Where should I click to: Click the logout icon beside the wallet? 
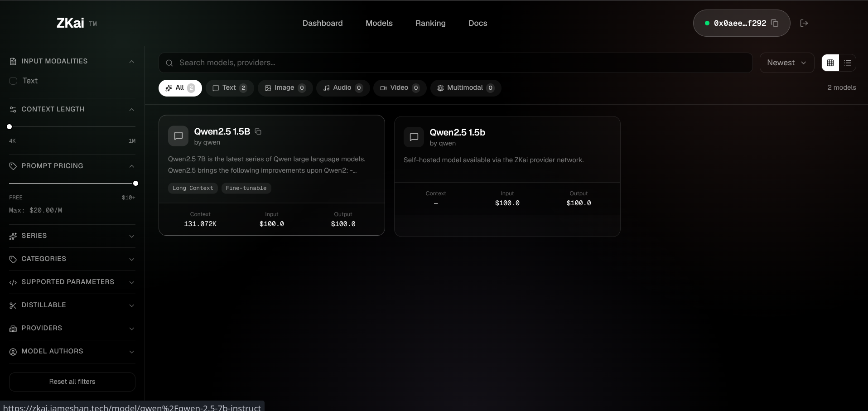804,23
